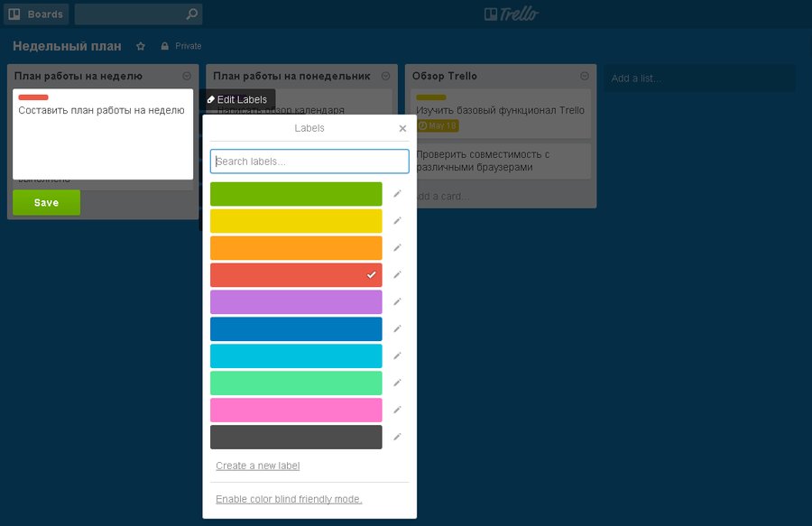
Task: Edit the pink label with its pencil icon
Action: (x=397, y=410)
